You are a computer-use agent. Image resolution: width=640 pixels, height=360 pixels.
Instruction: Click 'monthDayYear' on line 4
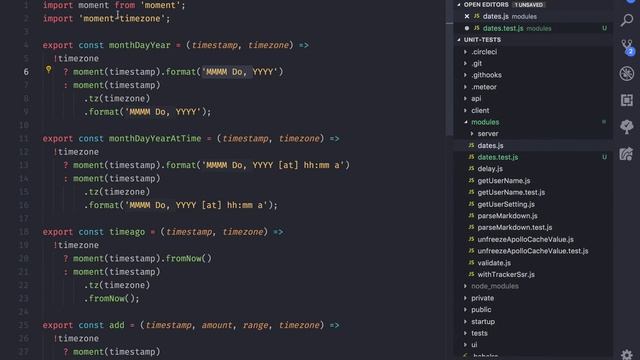[x=140, y=45]
